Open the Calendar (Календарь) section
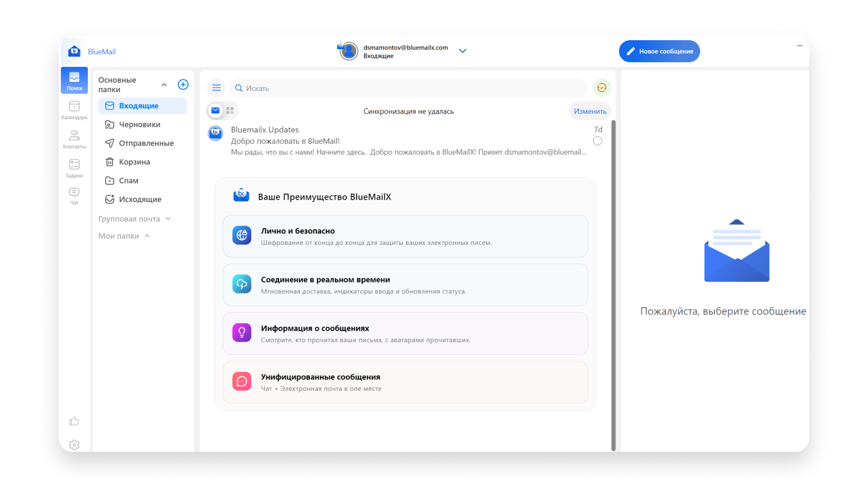This screenshot has width=868, height=488. click(x=74, y=110)
